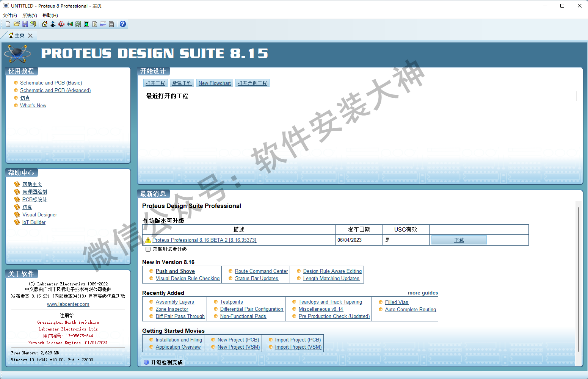Open the 原理图绘制 help link

[x=34, y=192]
